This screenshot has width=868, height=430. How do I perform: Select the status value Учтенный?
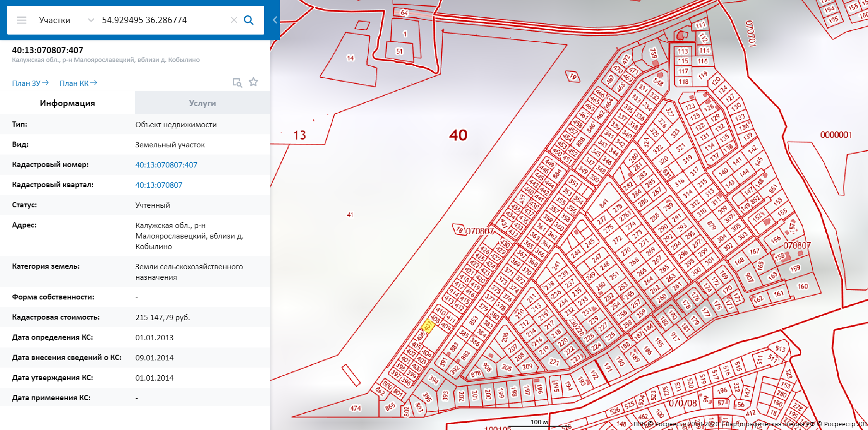pos(153,205)
